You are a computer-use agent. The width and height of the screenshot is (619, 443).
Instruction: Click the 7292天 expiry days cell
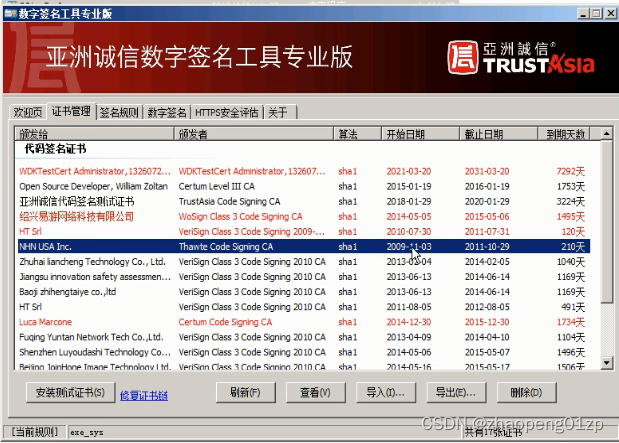[x=570, y=171]
